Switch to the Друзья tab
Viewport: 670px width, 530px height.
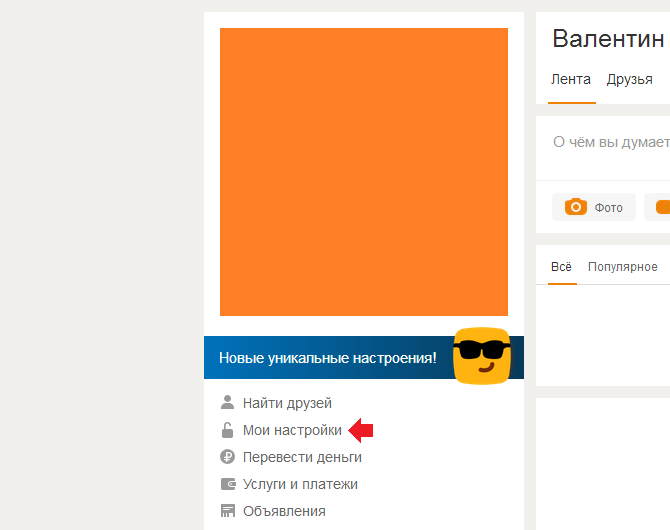(x=629, y=80)
